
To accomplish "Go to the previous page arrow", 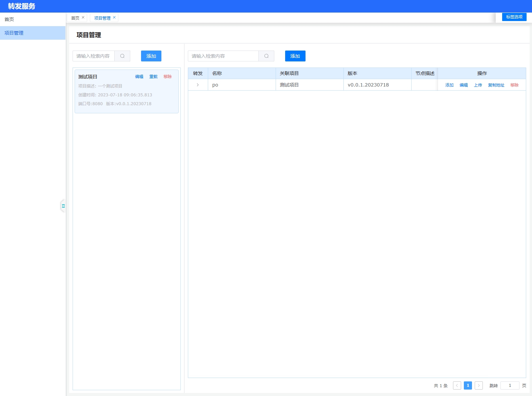I will pyautogui.click(x=457, y=385).
